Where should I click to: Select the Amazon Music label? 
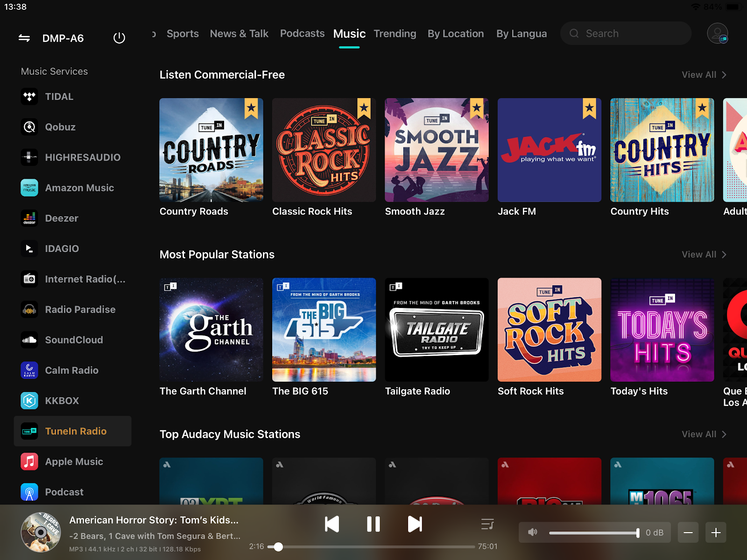coord(79,188)
